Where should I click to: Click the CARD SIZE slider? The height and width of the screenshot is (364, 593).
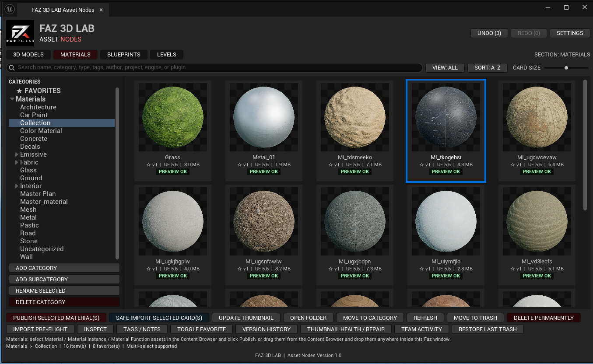click(x=567, y=68)
